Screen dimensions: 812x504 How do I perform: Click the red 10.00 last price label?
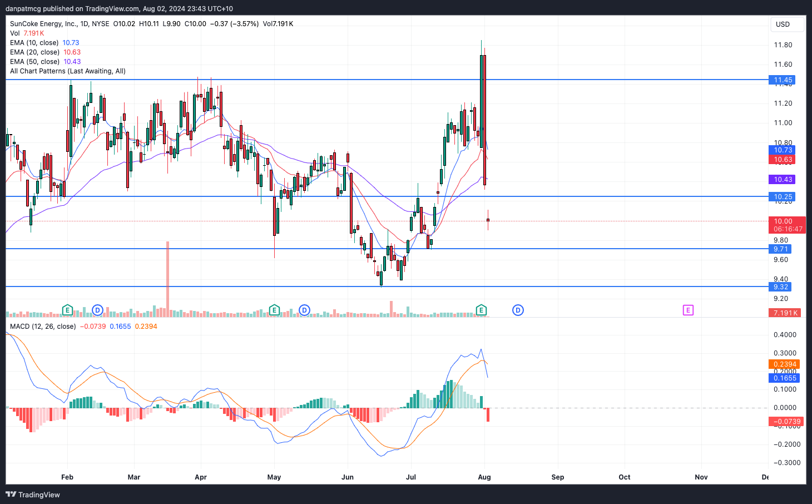[787, 225]
